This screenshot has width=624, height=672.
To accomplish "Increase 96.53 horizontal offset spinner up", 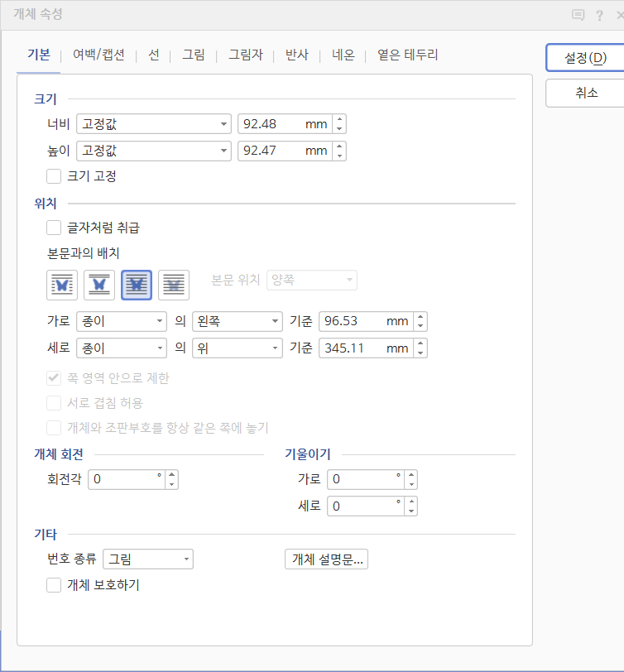I will (x=420, y=317).
